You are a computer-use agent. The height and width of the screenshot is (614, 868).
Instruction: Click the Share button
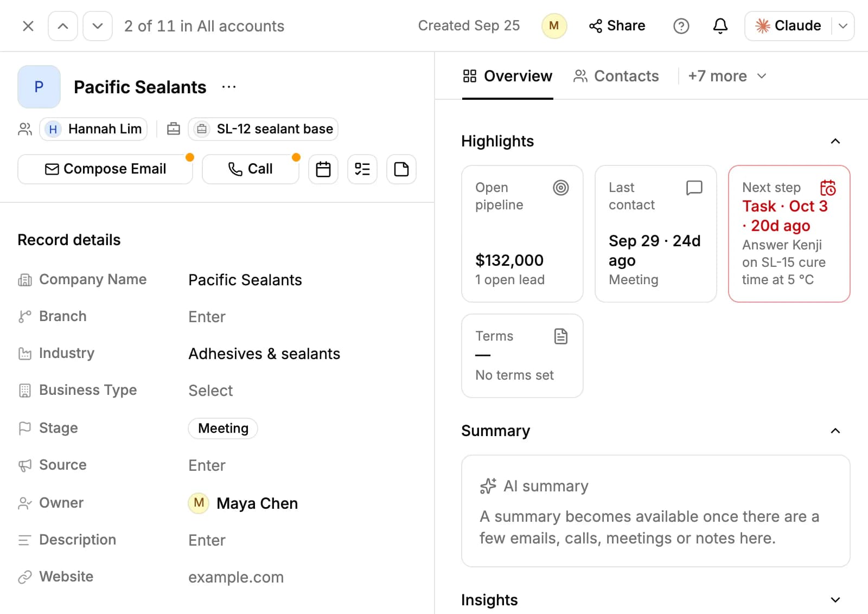point(617,25)
